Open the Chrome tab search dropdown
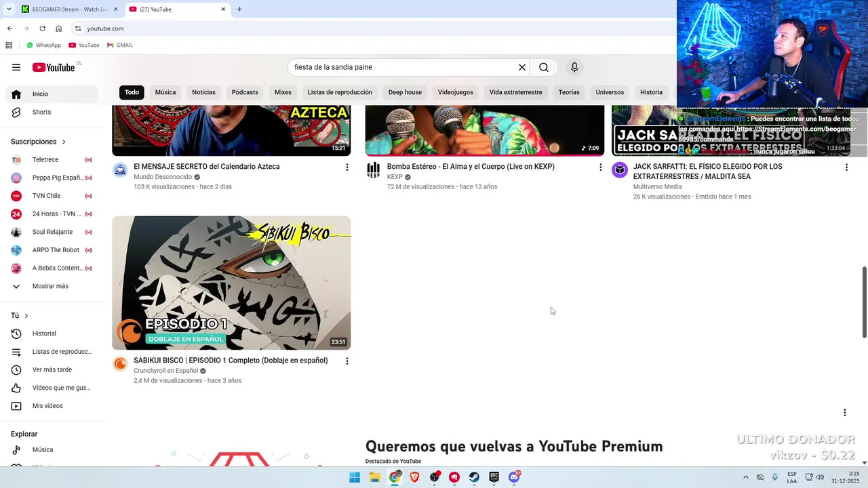This screenshot has height=488, width=868. click(x=9, y=9)
